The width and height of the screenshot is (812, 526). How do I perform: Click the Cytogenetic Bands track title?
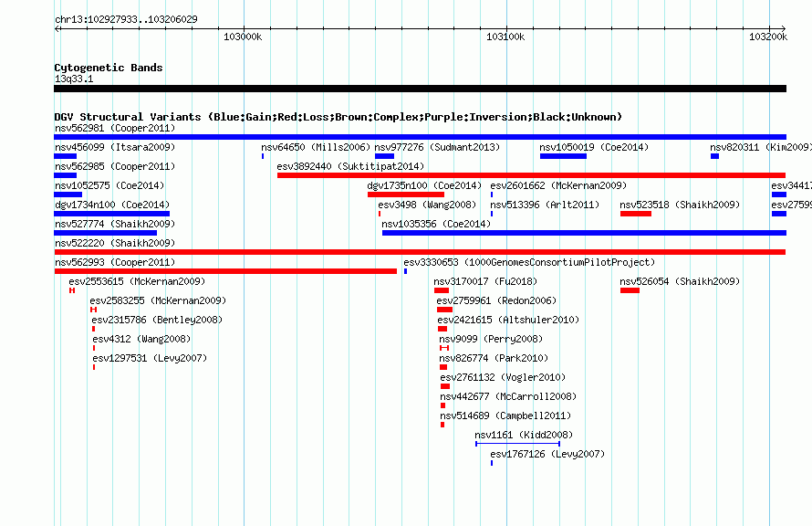click(109, 68)
